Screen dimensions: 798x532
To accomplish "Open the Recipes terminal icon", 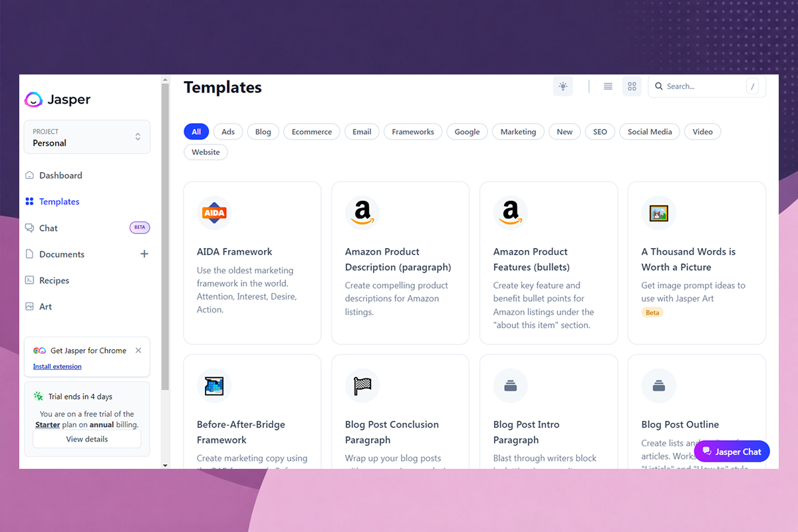I will pos(29,281).
